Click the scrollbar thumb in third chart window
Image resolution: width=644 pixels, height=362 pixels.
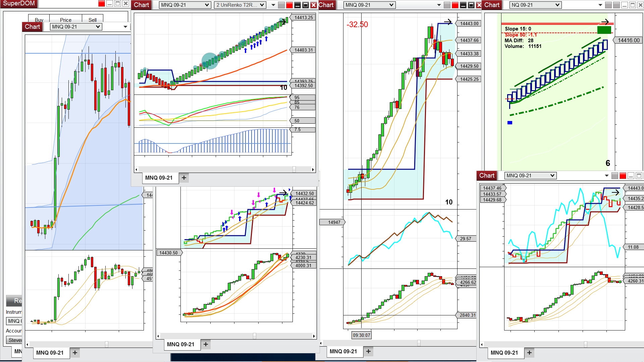click(x=419, y=343)
